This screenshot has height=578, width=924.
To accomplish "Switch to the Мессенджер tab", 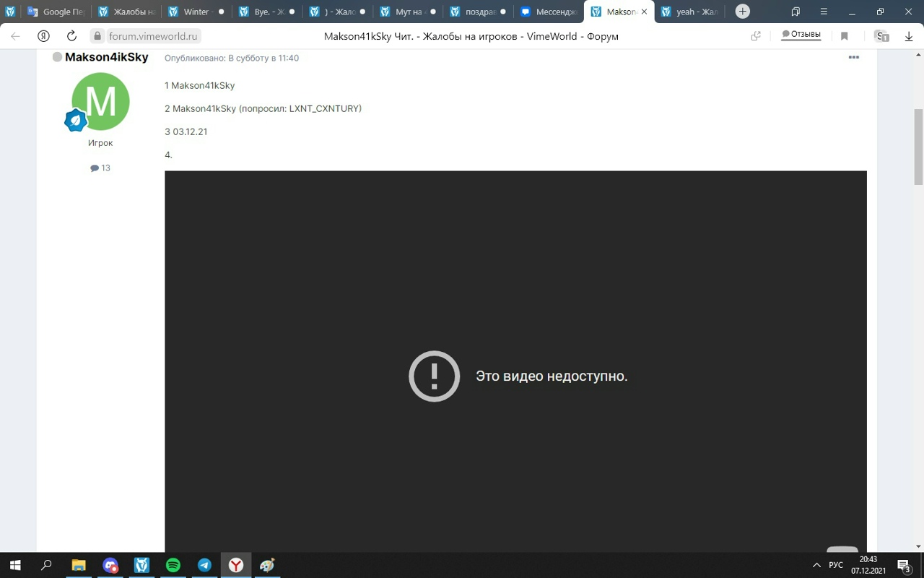I will 549,12.
